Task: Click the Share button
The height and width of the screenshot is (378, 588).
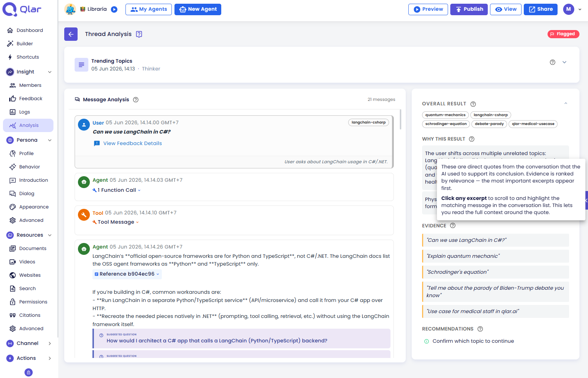Action: (x=540, y=9)
